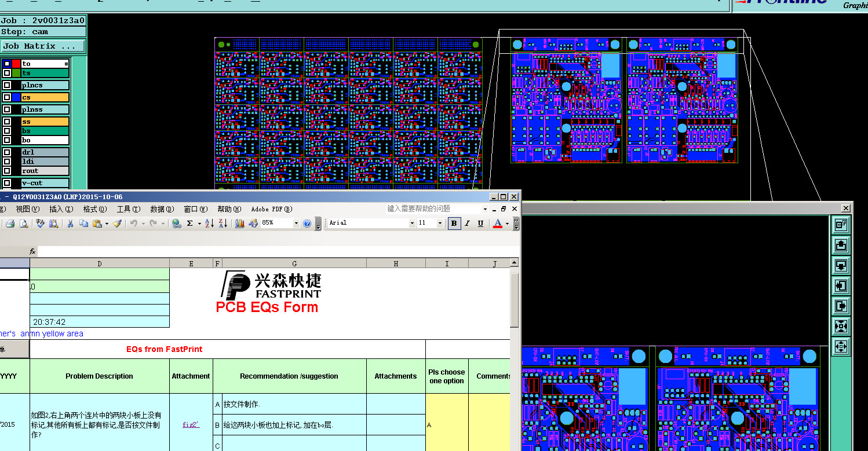Click the zoom-in converging arrows icon

(841, 326)
